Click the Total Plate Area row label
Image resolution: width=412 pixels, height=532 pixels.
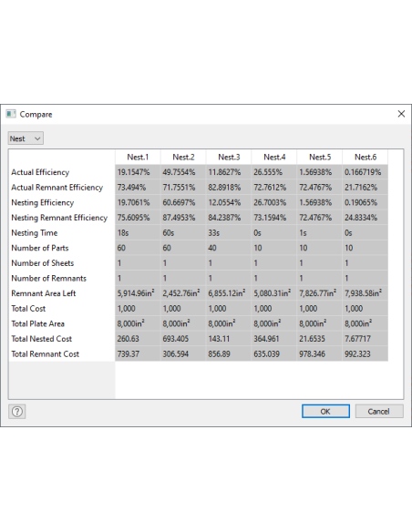click(37, 323)
